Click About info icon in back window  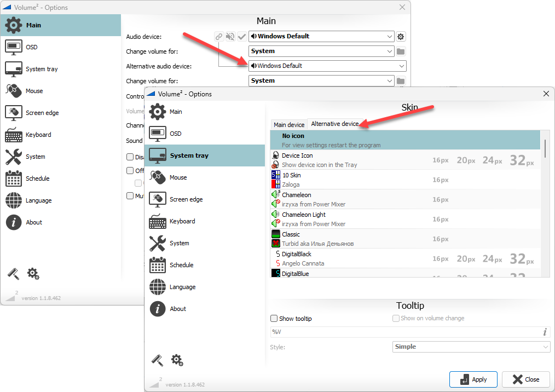click(14, 222)
